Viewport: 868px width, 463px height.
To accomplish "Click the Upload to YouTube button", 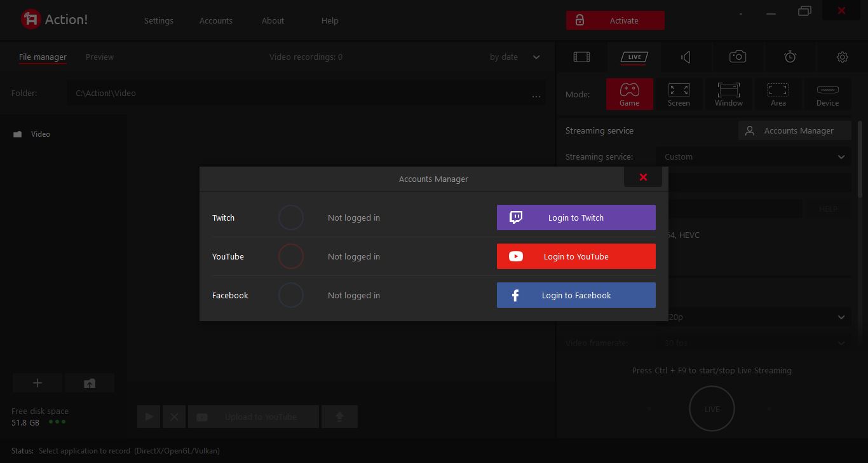I will tap(254, 417).
